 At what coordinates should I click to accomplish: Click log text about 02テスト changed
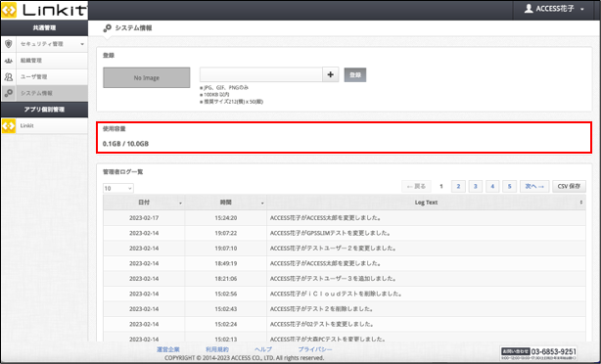(x=322, y=324)
